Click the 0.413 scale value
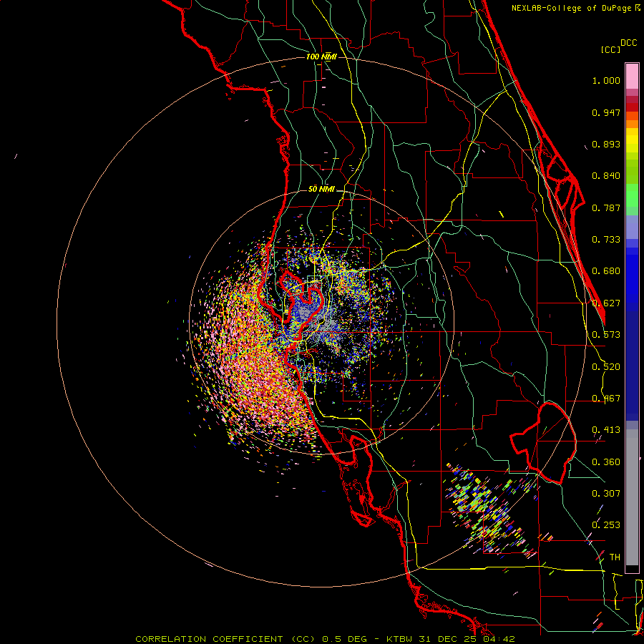 coord(606,430)
